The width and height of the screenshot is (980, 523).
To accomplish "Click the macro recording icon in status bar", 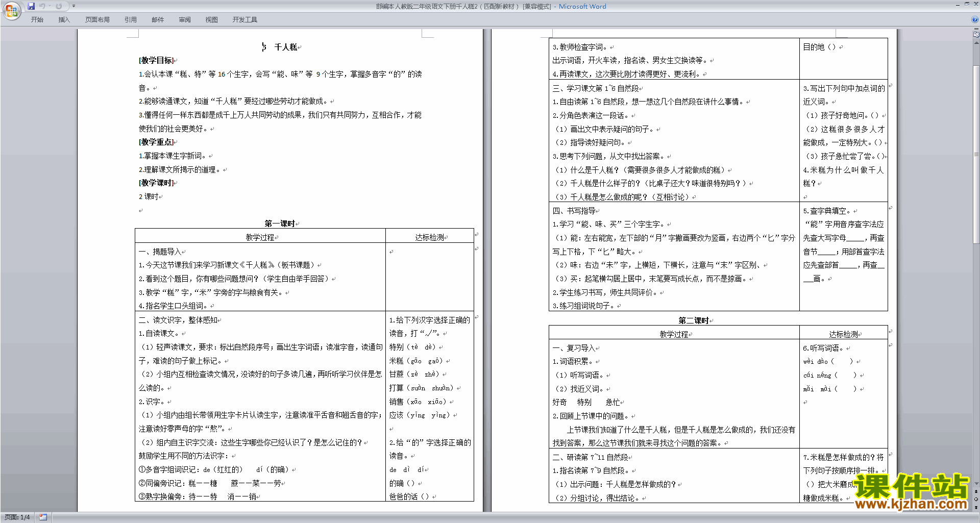I will [x=43, y=517].
